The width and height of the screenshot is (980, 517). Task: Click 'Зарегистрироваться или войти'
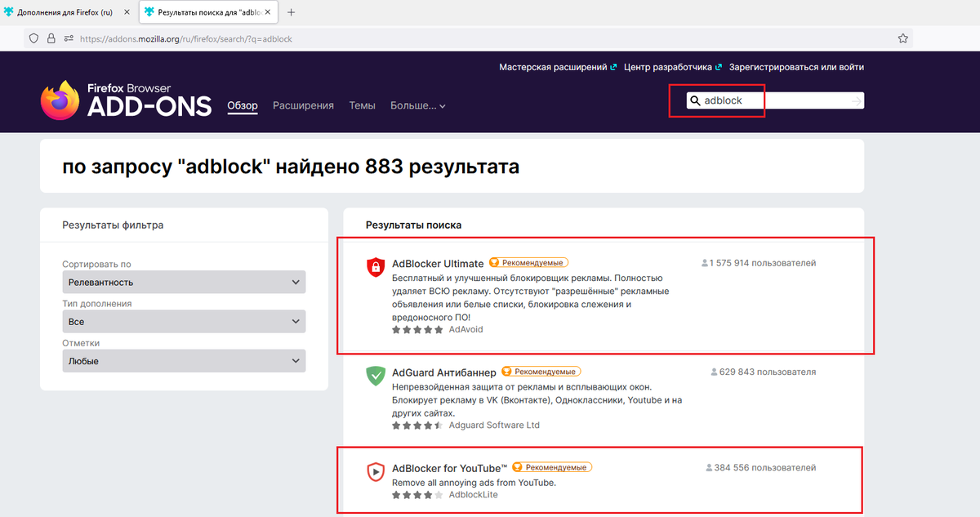tap(796, 67)
